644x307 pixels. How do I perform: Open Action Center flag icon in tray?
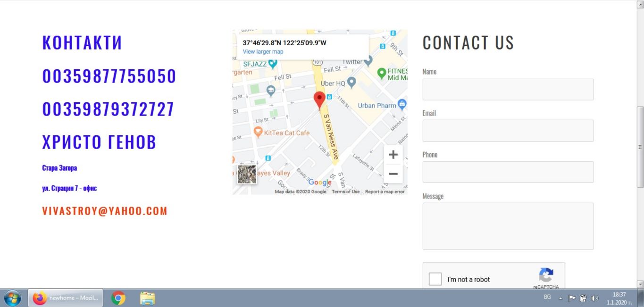point(572,298)
